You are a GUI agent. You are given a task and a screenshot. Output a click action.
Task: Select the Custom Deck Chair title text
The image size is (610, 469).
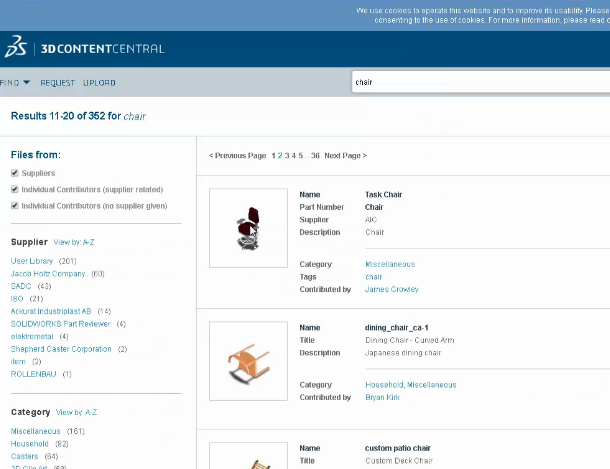tap(399, 461)
